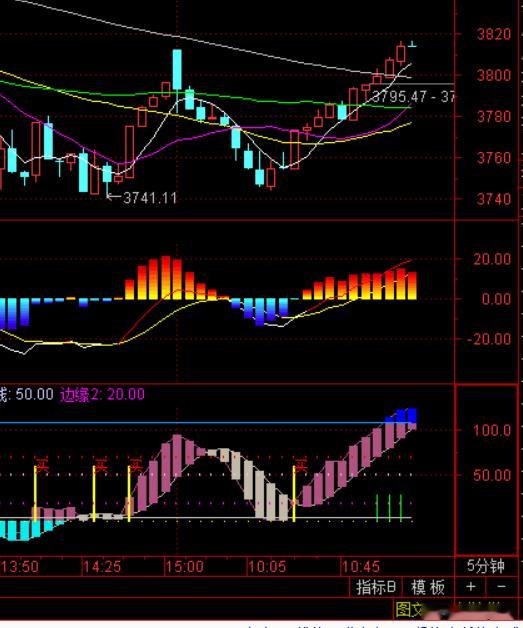523x628 pixels.
Task: Click the 买 buy signal above 14:25
Action: pyautogui.click(x=101, y=465)
